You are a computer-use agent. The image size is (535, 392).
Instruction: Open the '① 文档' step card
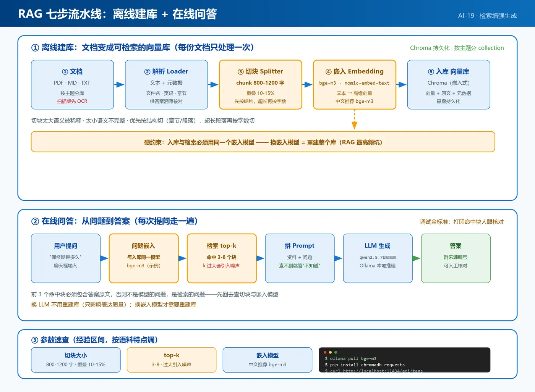point(73,85)
